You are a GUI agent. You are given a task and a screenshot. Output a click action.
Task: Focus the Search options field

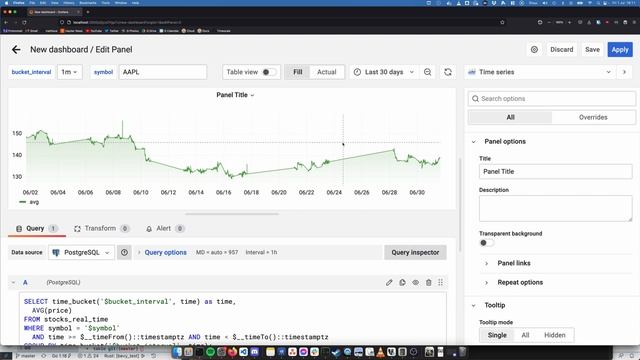(x=552, y=98)
